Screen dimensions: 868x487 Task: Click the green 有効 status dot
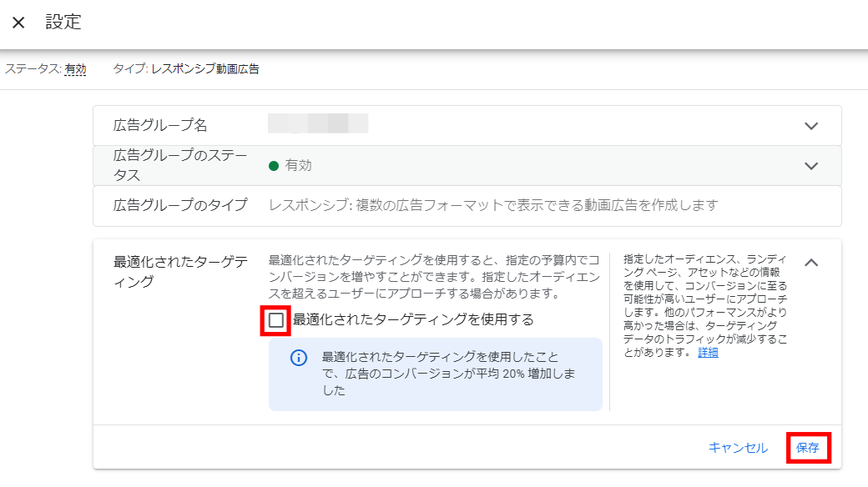click(x=273, y=166)
